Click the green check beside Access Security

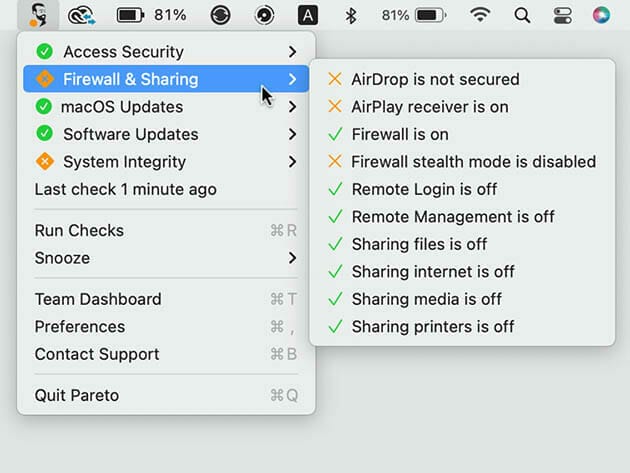point(44,52)
